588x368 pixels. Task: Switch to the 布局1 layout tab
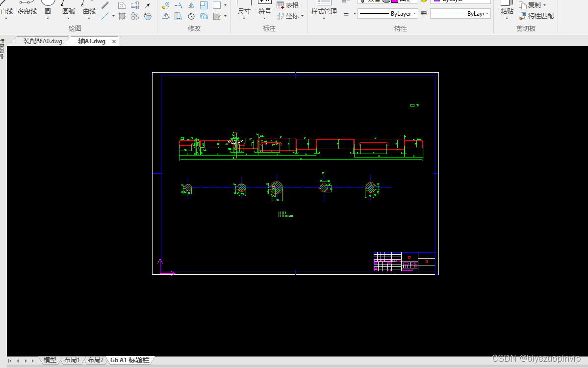pyautogui.click(x=72, y=360)
